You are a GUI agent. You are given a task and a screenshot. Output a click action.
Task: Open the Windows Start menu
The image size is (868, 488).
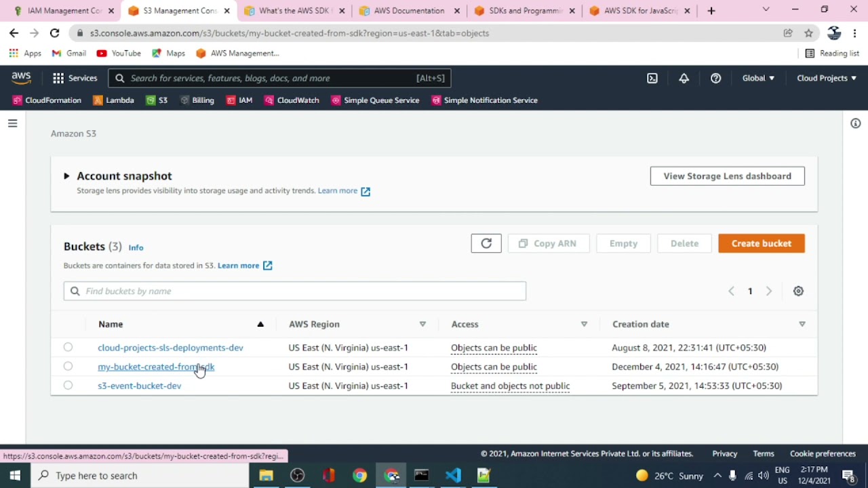pos(15,475)
